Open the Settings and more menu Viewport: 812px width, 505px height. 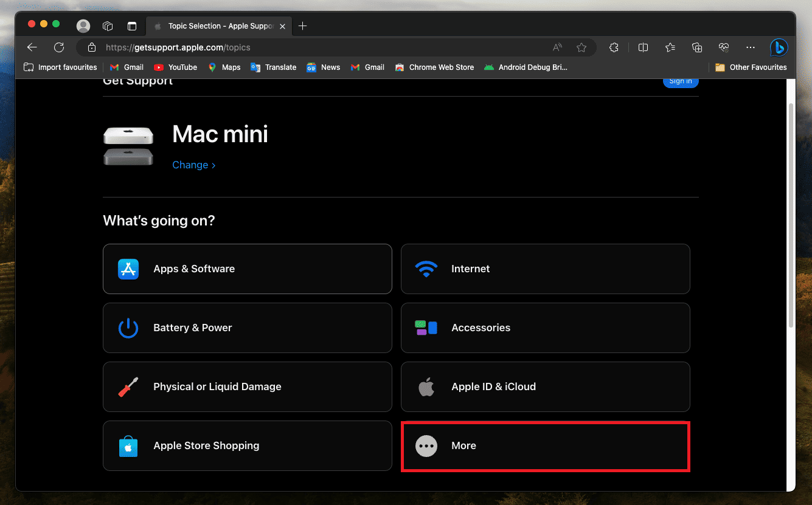(x=751, y=47)
